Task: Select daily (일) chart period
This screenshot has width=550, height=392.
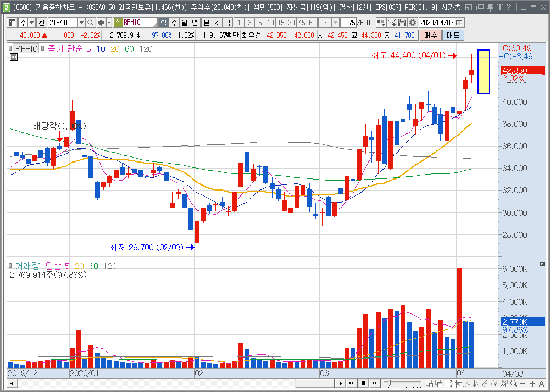Action: (x=163, y=23)
